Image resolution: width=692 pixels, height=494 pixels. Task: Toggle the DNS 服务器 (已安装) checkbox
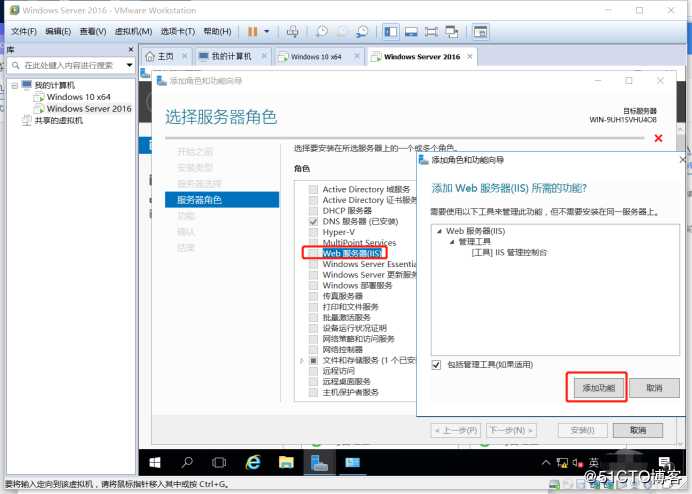point(313,221)
